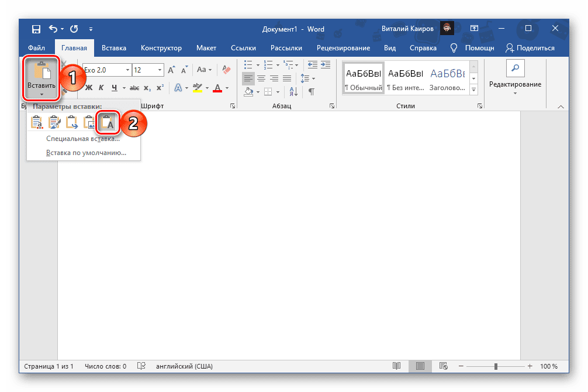
Task: Apply text effects with the outlined A icon
Action: pos(178,88)
